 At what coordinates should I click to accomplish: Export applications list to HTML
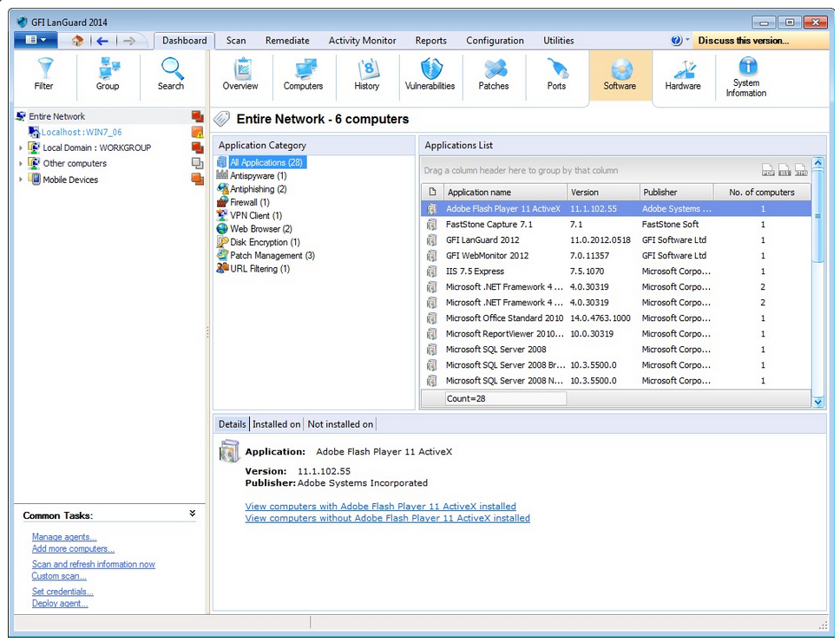click(801, 170)
